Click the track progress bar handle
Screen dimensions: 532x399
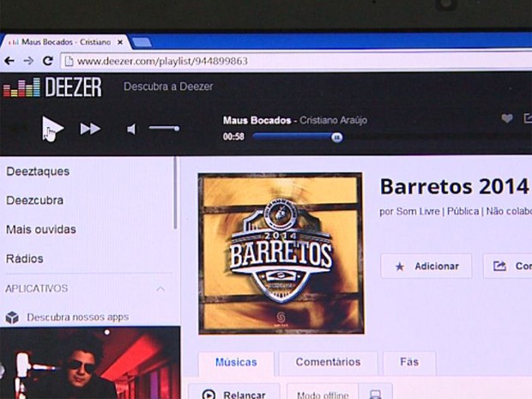[x=336, y=137]
